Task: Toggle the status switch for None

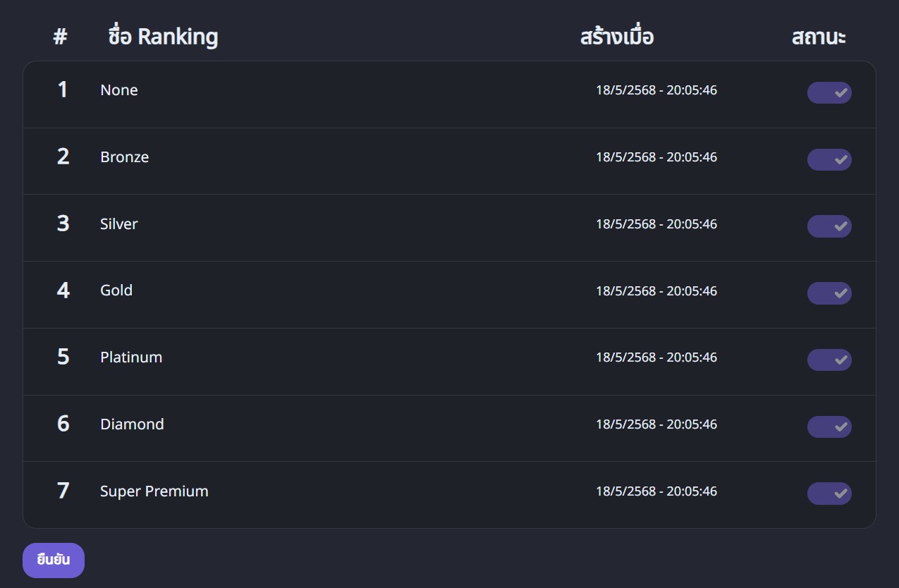Action: tap(829, 92)
